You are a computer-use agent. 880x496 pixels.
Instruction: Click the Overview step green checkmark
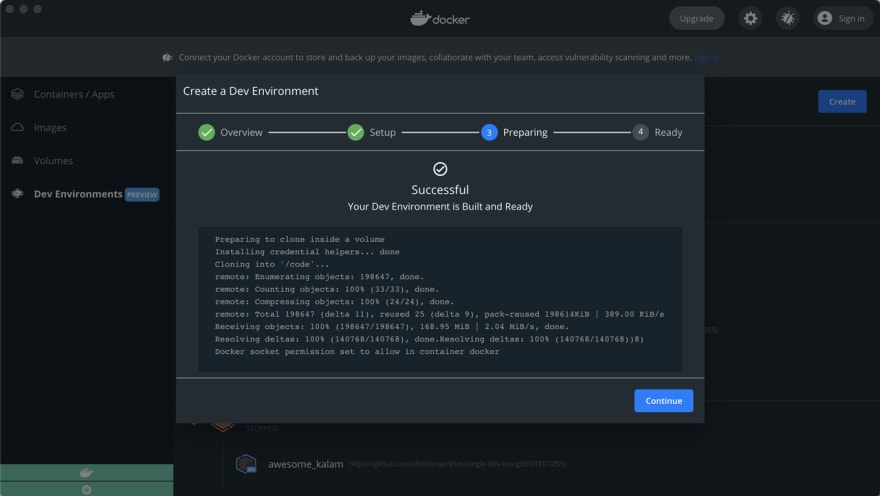tap(207, 132)
